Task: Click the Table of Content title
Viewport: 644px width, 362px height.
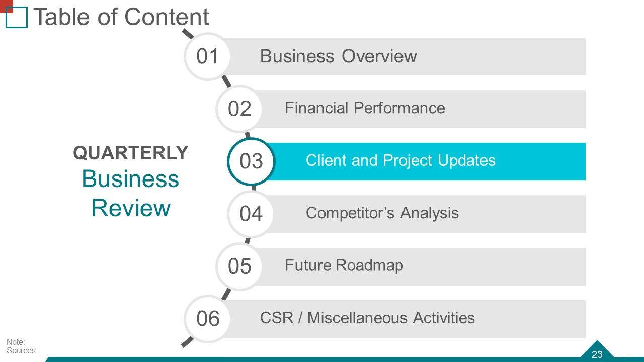Action: point(121,17)
